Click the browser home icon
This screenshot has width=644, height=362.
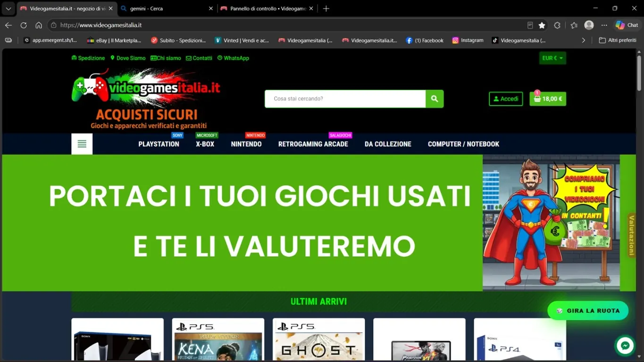pyautogui.click(x=39, y=25)
